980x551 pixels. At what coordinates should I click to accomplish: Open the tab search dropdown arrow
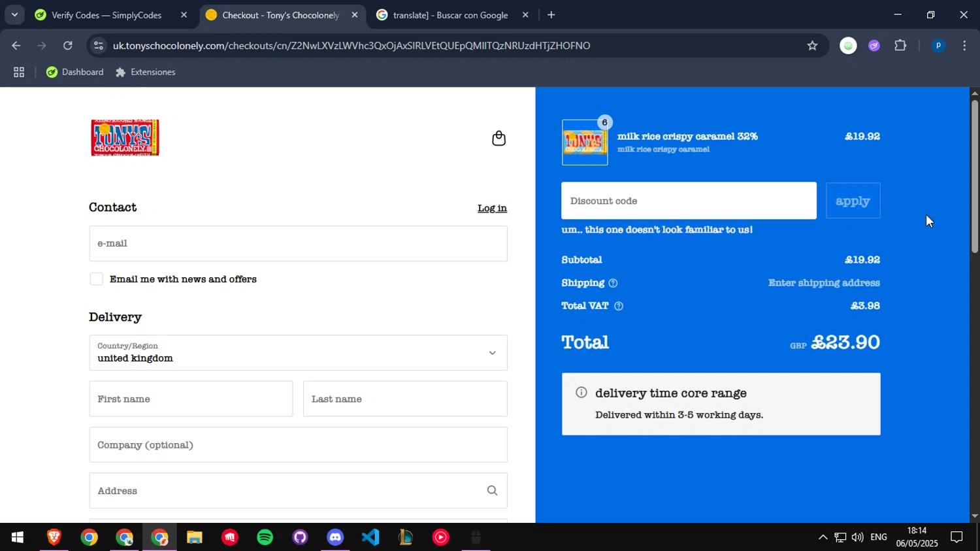[x=14, y=14]
